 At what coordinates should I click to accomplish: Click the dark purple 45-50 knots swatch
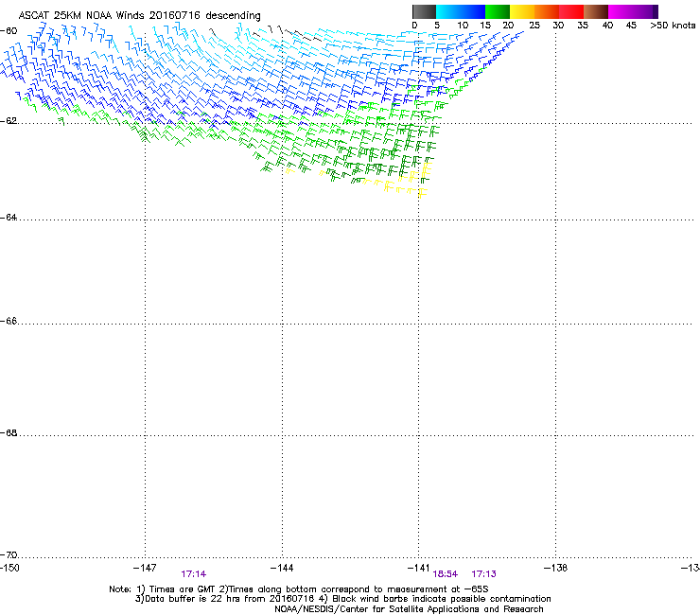pos(645,11)
